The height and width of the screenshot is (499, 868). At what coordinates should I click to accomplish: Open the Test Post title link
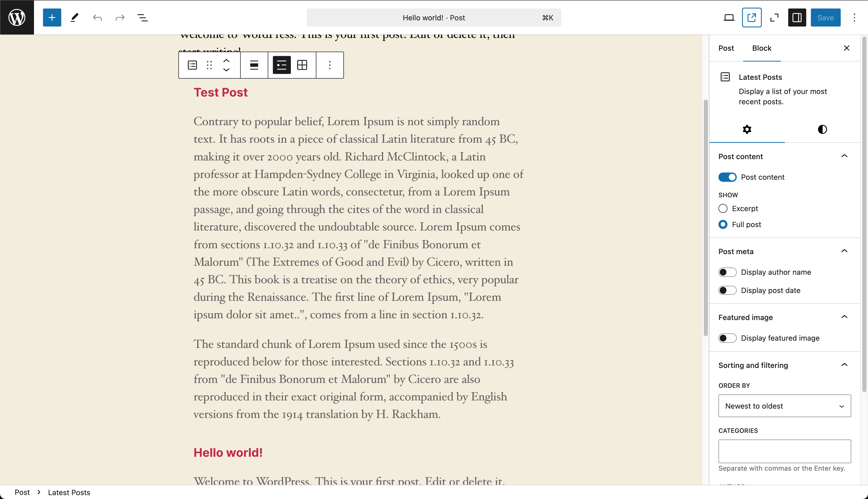[220, 92]
